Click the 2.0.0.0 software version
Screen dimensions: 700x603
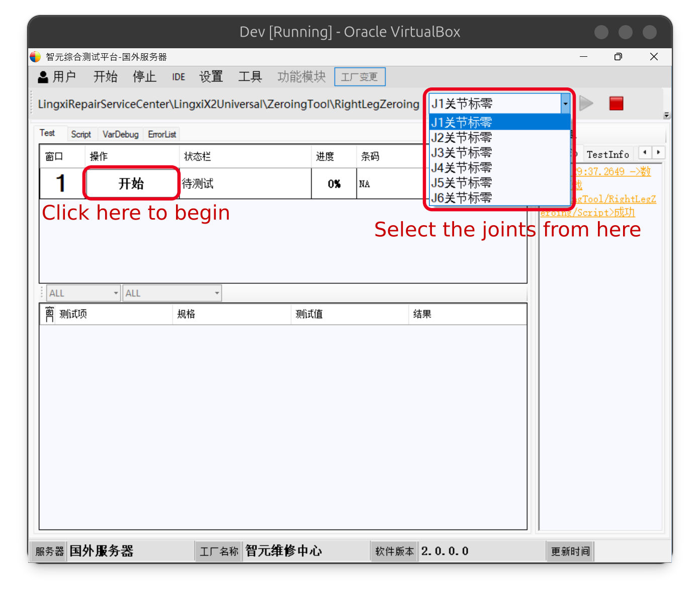tap(445, 551)
